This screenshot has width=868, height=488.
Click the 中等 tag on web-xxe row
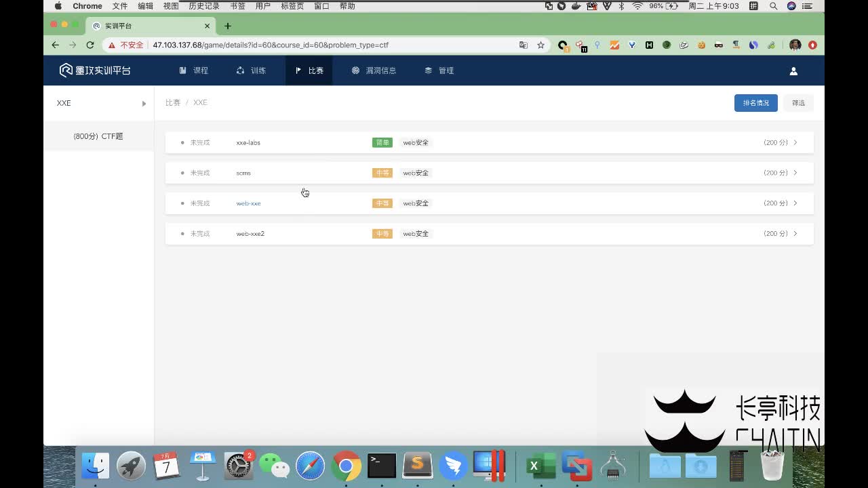pyautogui.click(x=382, y=203)
